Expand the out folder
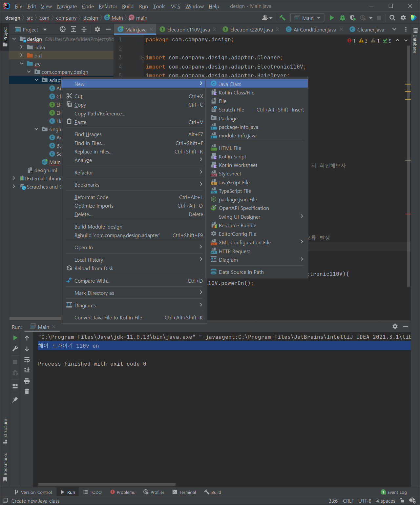Viewport: 420px width, 505px height. click(x=21, y=55)
